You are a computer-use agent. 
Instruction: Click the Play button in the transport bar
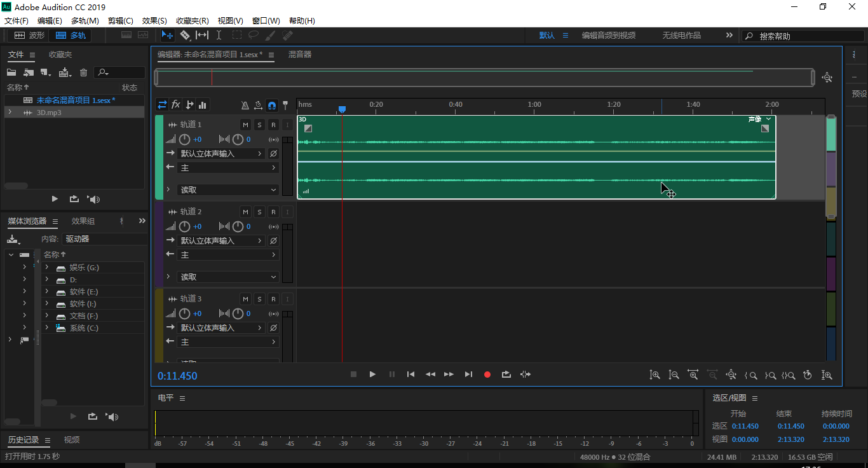click(372, 375)
